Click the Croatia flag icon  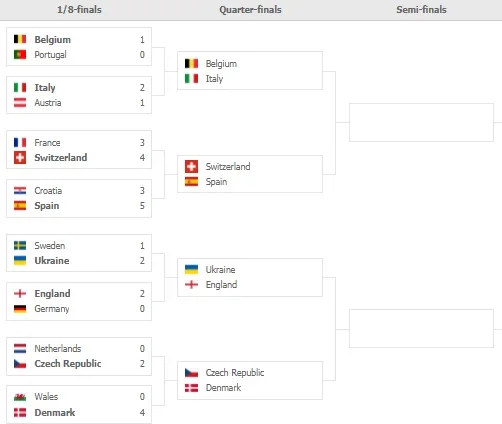click(x=20, y=191)
